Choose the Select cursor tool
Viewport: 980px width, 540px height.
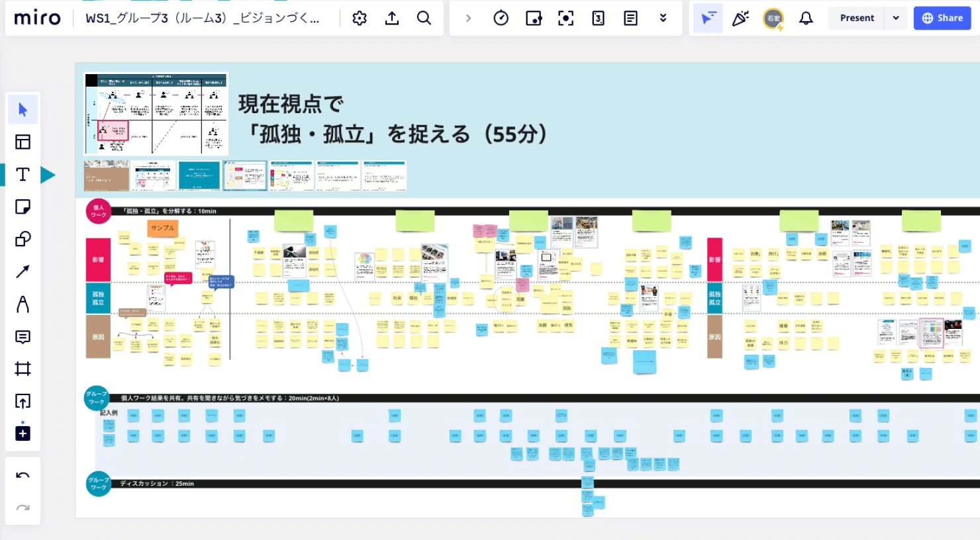(x=23, y=109)
